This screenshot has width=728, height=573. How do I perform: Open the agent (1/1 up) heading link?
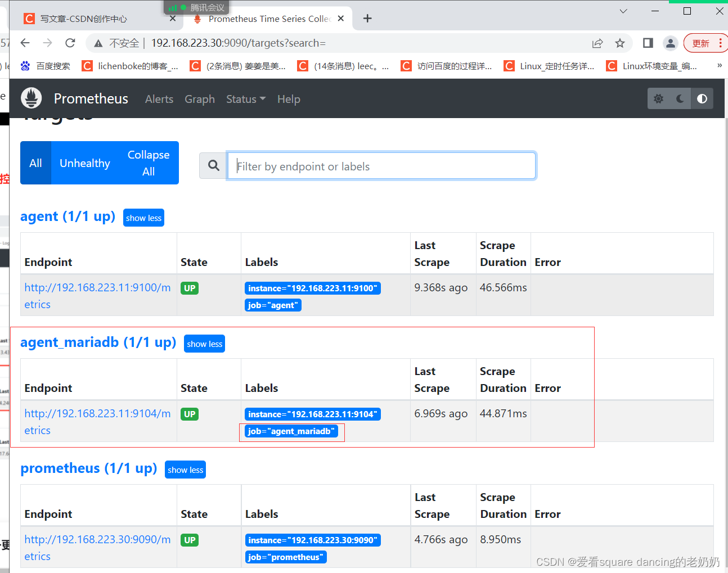[x=68, y=216]
